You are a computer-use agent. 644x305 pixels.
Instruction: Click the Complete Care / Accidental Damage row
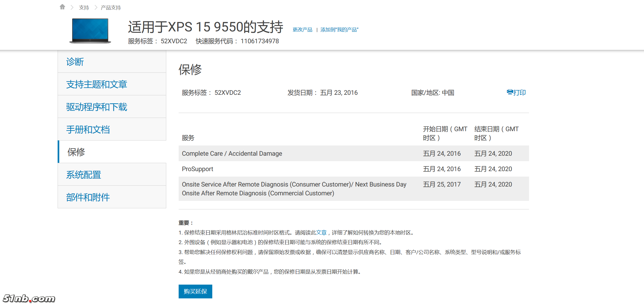232,153
